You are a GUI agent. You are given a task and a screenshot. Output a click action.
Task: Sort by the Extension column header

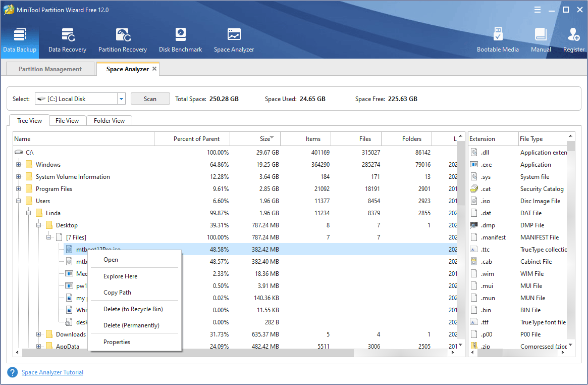click(493, 139)
